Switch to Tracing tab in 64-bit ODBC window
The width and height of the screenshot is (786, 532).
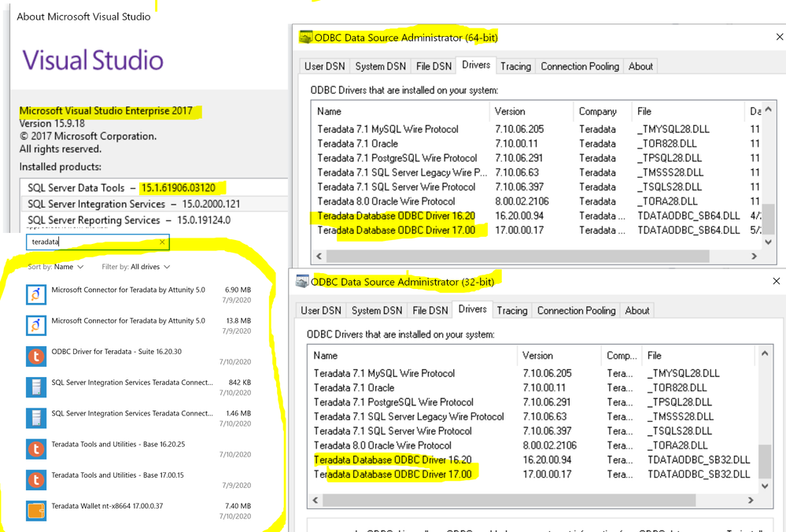click(x=515, y=67)
